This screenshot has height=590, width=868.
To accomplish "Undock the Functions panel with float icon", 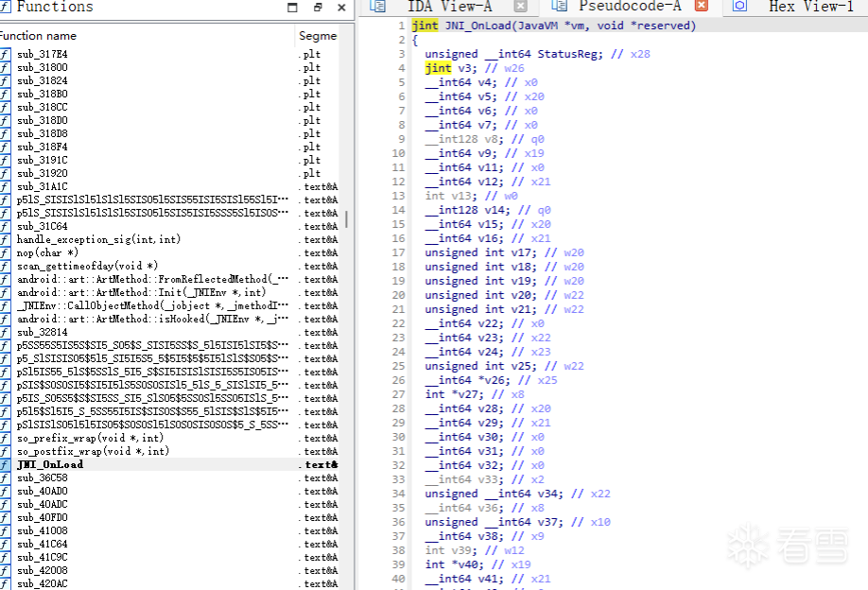I will click(318, 8).
